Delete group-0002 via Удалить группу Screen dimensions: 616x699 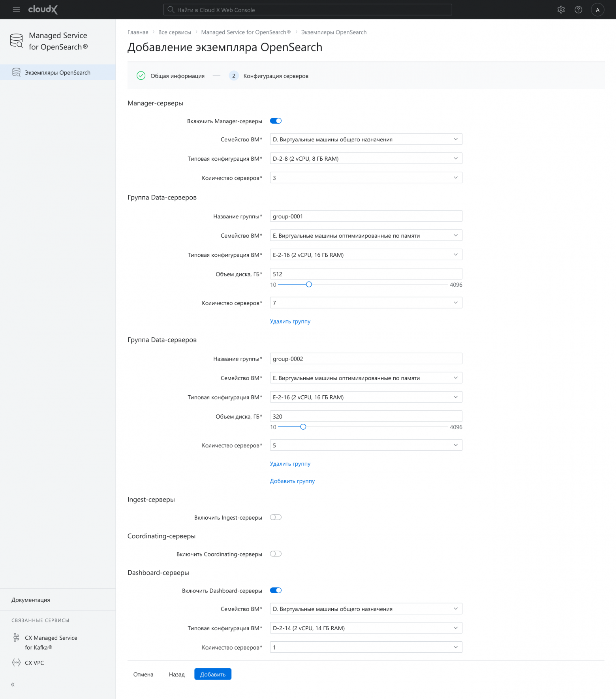tap(290, 464)
